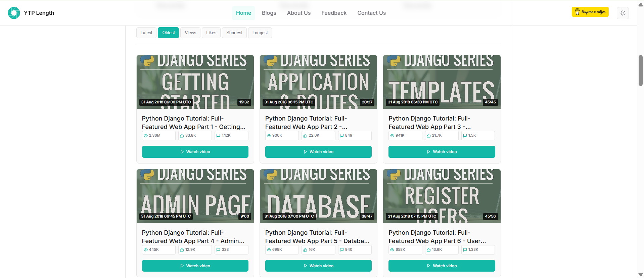Click the Buy me a coffee button
This screenshot has height=278, width=644.
coord(590,12)
